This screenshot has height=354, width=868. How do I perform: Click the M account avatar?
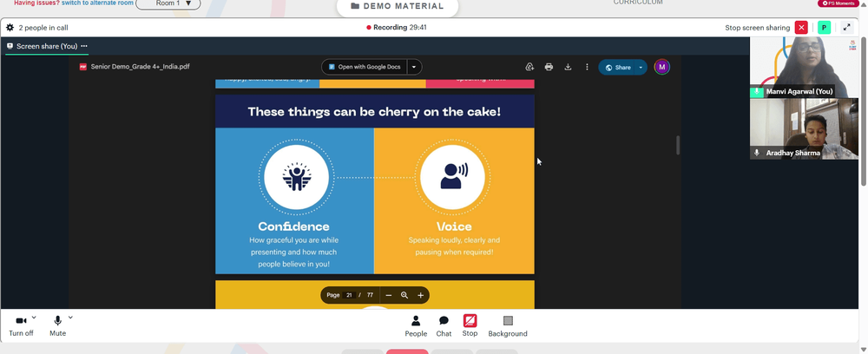point(661,67)
